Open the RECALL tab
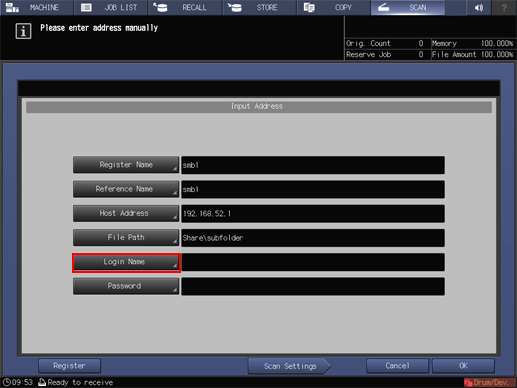 point(185,7)
